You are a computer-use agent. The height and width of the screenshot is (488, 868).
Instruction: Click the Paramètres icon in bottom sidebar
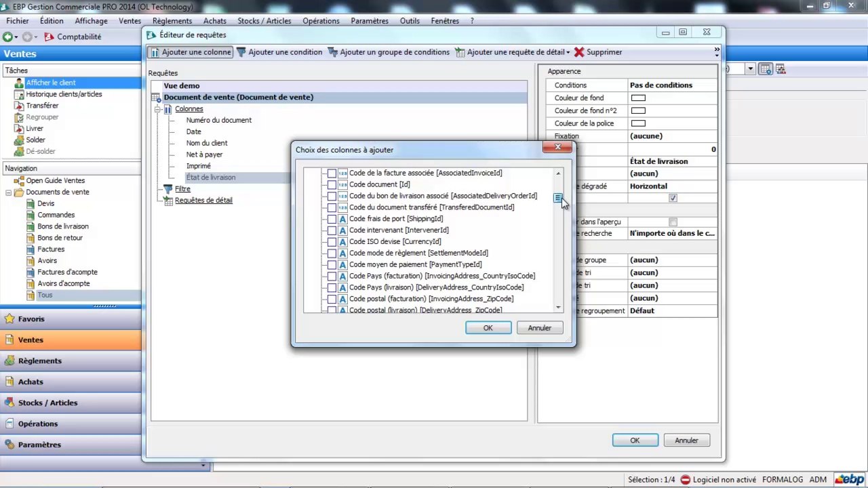tap(9, 445)
